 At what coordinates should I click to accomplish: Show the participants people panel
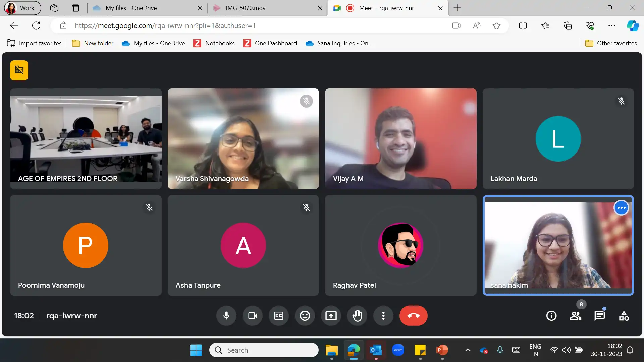tap(576, 316)
